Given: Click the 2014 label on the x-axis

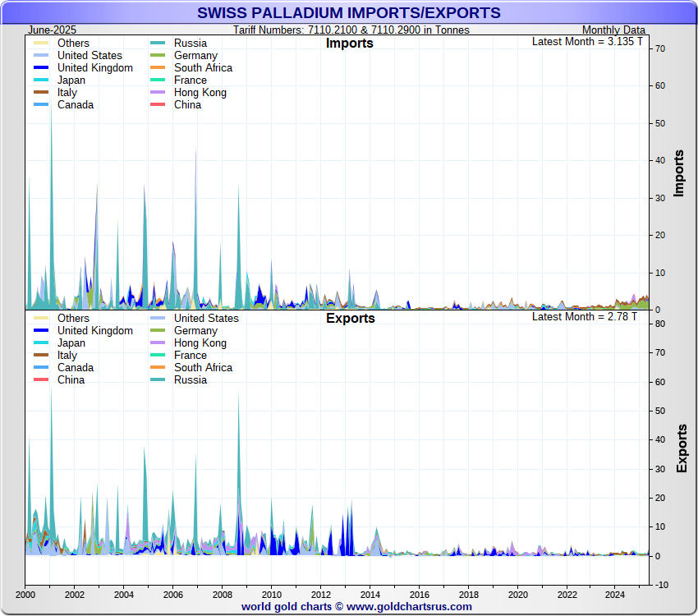Looking at the screenshot, I should tap(370, 594).
